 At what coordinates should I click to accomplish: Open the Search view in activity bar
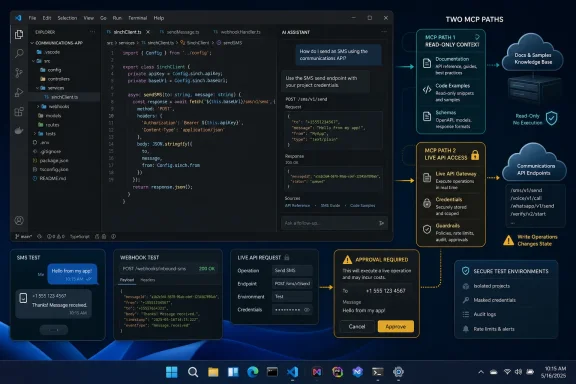pos(19,54)
